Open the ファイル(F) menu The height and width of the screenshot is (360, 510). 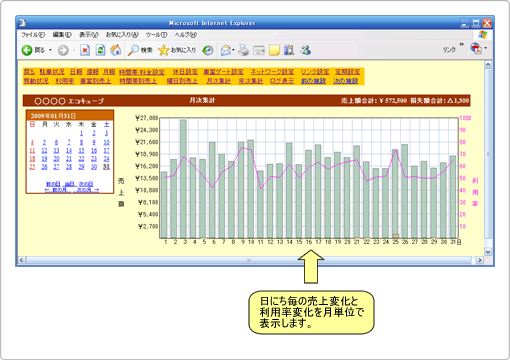33,35
